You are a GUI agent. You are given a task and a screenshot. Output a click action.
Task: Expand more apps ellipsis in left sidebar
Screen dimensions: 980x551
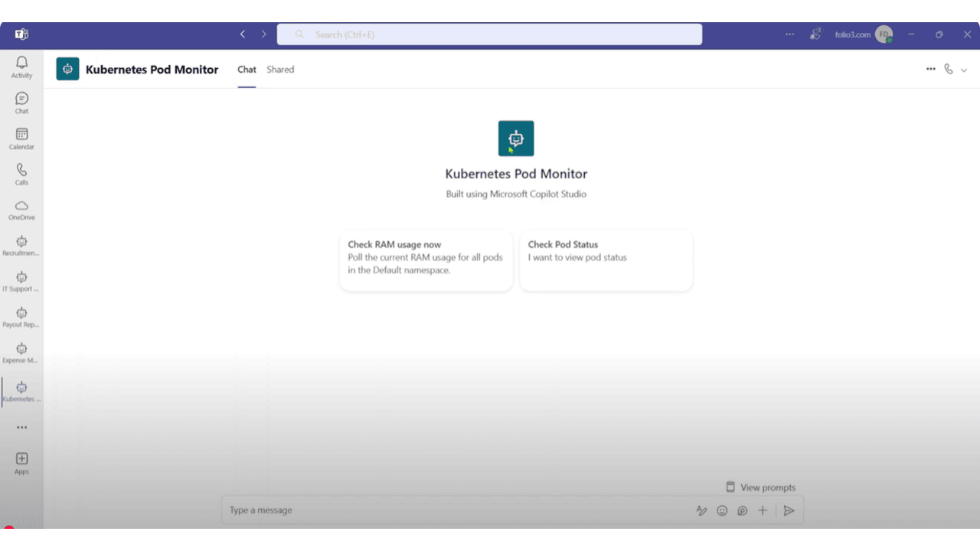tap(21, 428)
